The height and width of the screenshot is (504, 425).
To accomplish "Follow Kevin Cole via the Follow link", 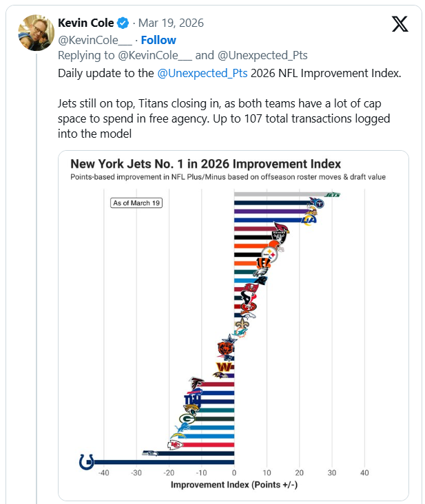I will [x=158, y=40].
